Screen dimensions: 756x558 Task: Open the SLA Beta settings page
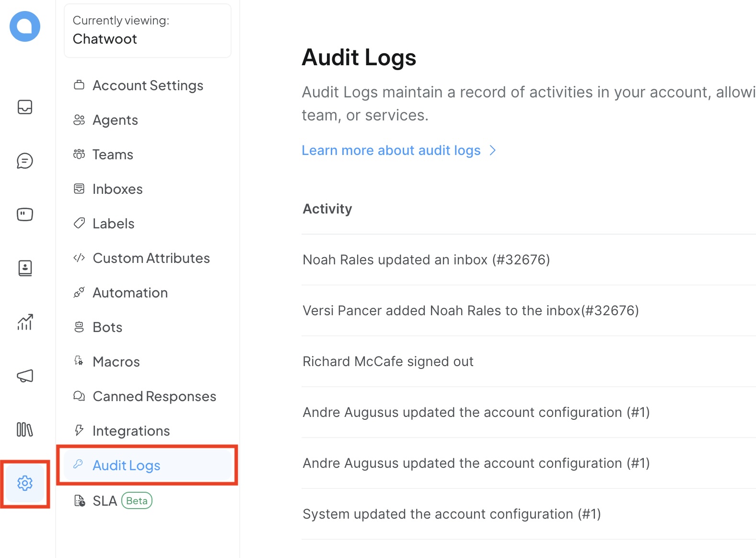(x=113, y=501)
